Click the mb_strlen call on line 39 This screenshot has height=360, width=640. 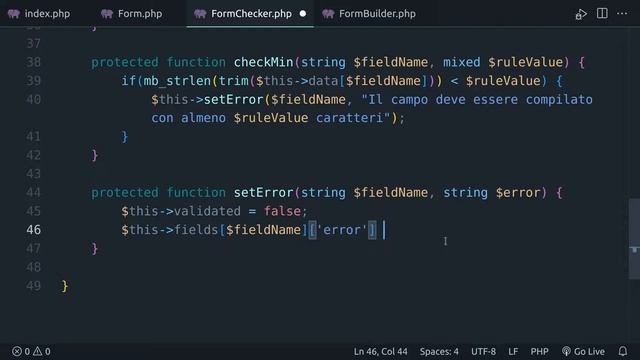(177, 80)
